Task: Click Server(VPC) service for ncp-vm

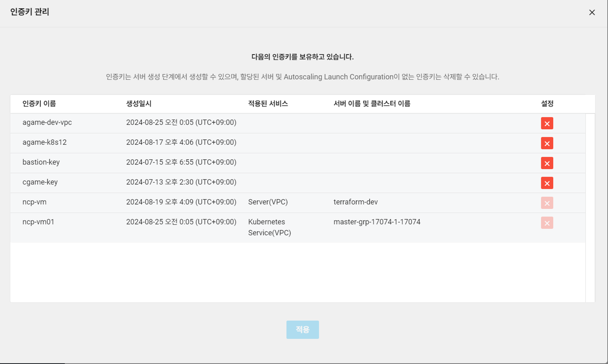Action: coord(268,202)
